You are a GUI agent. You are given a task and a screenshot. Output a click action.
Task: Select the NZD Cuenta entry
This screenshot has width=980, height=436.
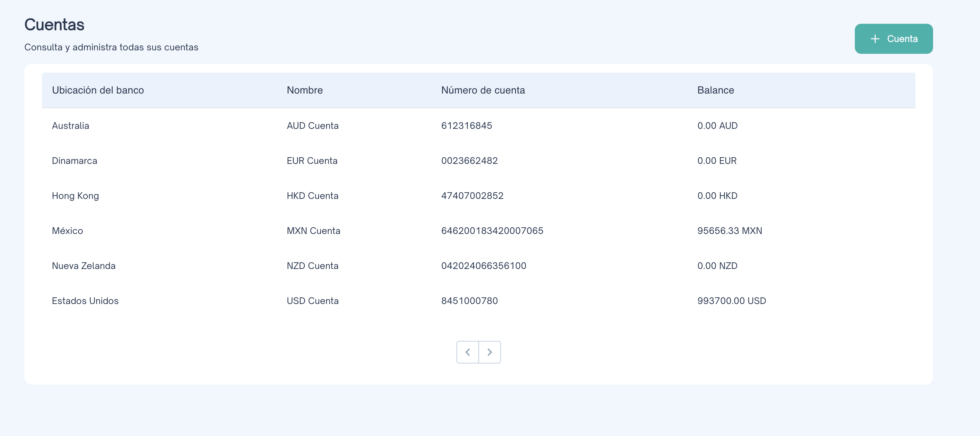(x=312, y=266)
